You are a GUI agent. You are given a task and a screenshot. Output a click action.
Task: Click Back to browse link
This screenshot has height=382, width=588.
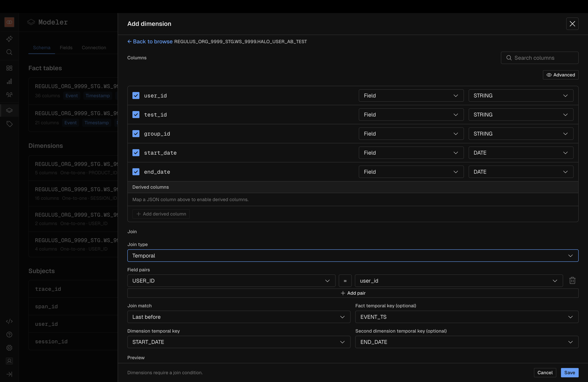150,41
